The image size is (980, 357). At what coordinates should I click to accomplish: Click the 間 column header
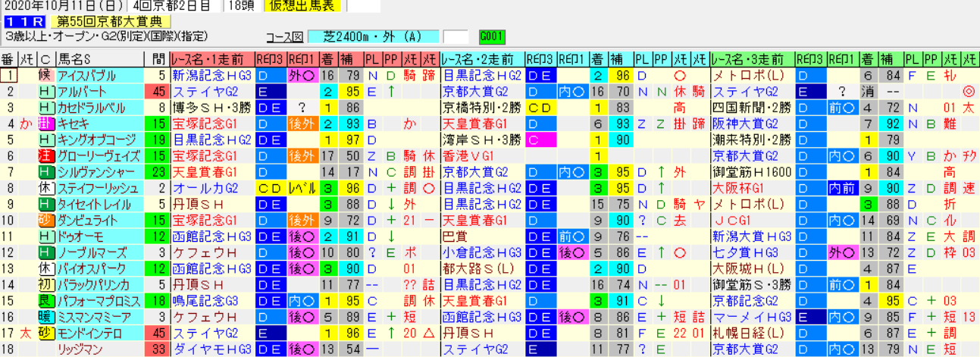point(156,59)
